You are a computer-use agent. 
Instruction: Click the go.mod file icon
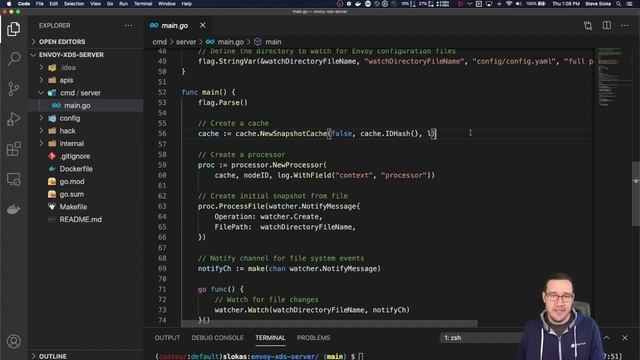[x=52, y=181]
